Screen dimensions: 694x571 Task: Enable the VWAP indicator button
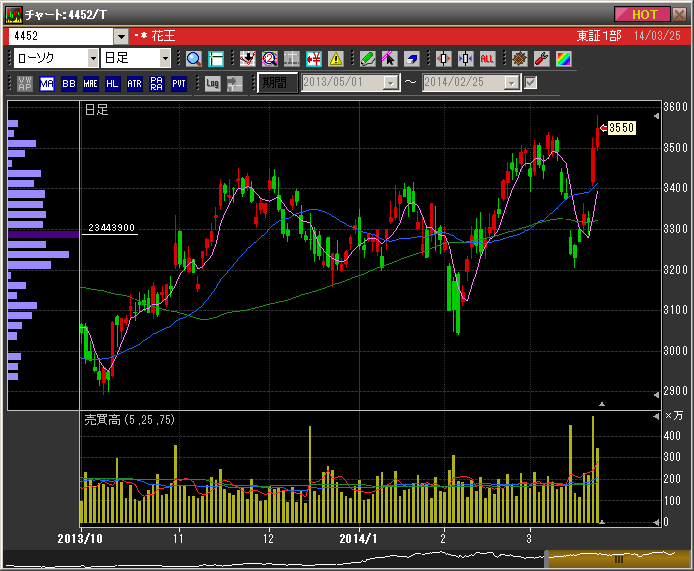point(25,84)
